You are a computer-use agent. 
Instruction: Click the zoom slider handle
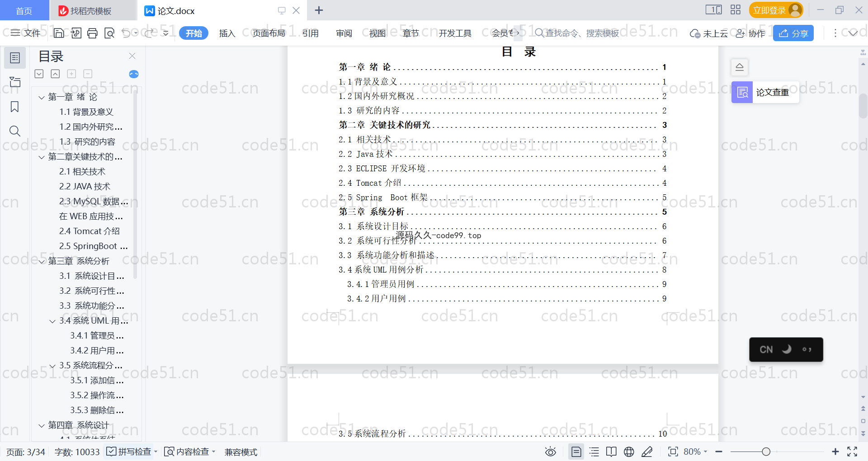pos(766,452)
